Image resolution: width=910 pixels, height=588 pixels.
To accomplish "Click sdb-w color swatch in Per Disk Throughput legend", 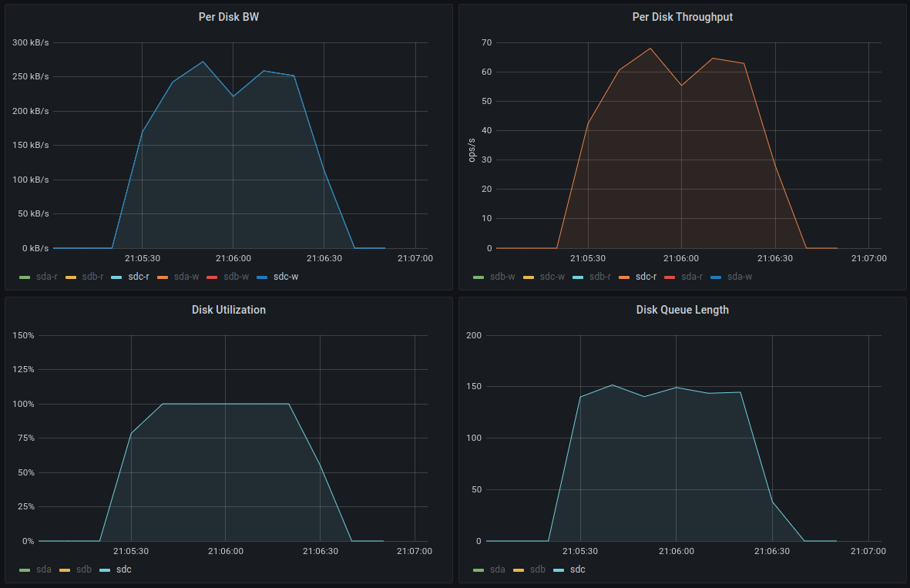I will point(479,277).
